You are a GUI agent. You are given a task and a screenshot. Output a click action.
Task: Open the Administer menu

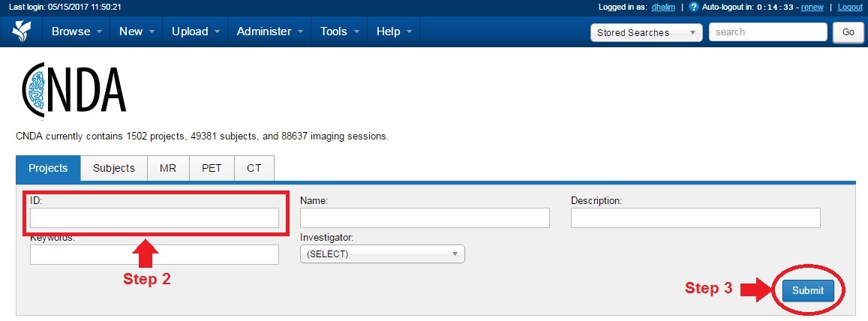tap(269, 31)
